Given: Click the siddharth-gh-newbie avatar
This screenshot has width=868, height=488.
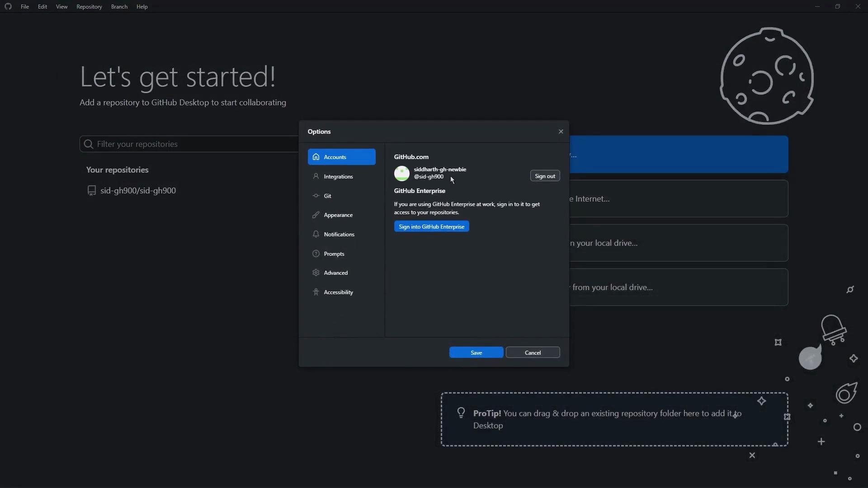Looking at the screenshot, I should (402, 173).
